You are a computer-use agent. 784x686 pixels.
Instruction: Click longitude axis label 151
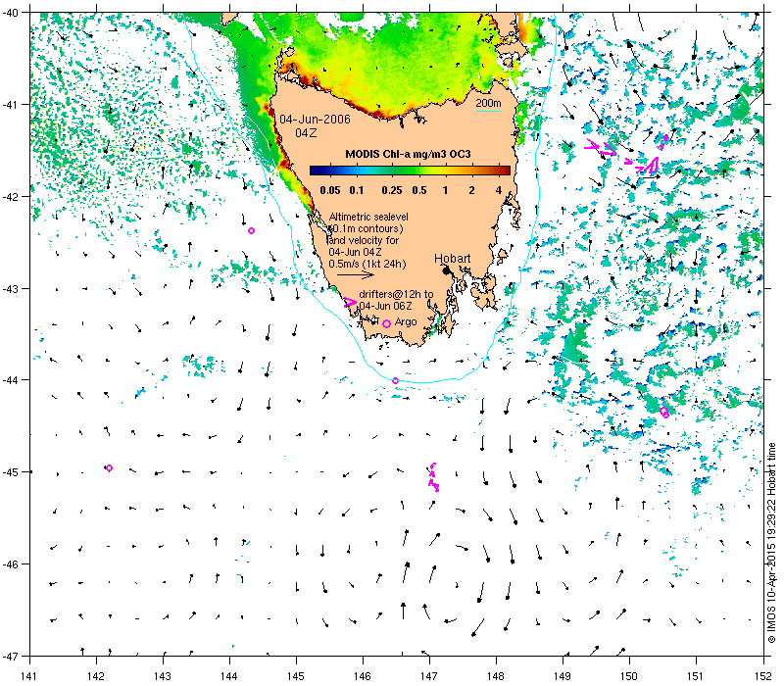(696, 676)
